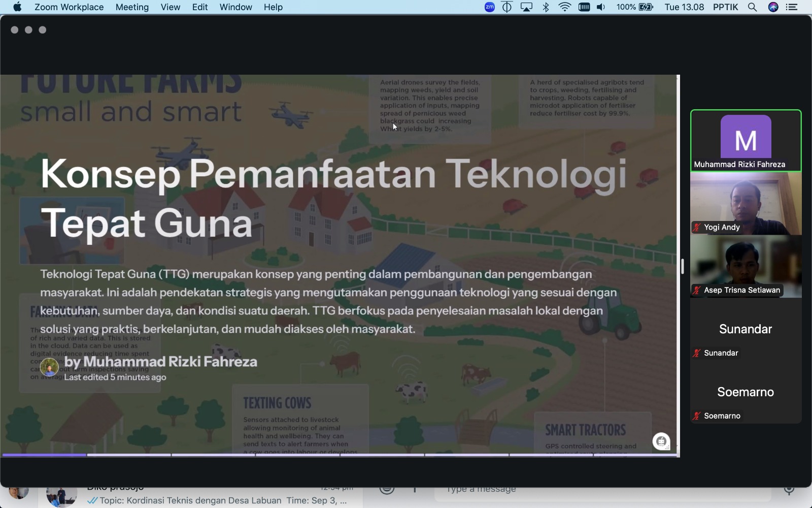Launch Siri from the menu bar
This screenshot has width=812, height=508.
pos(773,7)
